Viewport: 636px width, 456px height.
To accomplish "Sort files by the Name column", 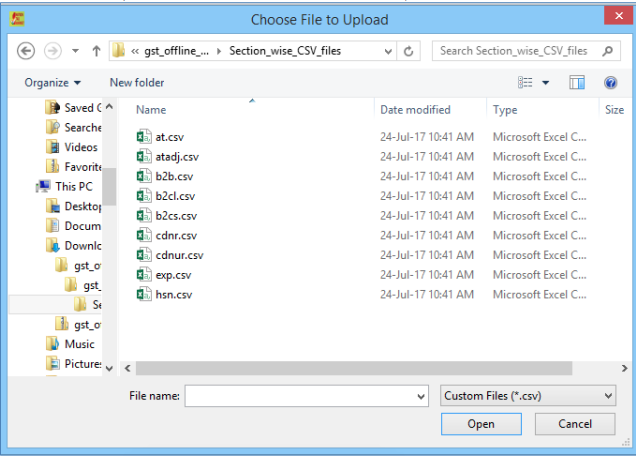I will coord(151,110).
